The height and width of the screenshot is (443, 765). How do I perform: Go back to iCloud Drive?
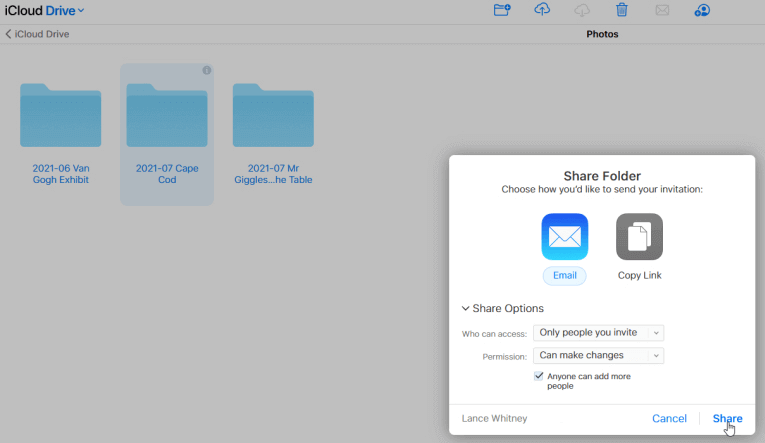point(37,34)
